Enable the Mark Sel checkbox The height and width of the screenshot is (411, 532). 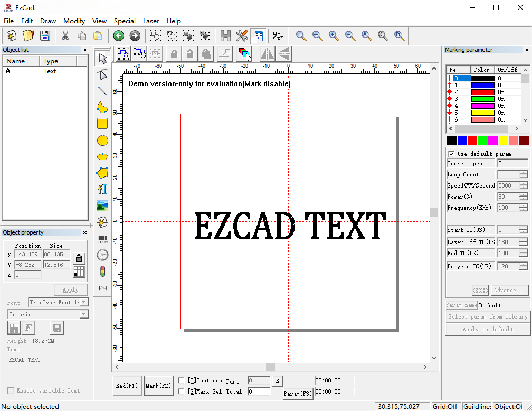pyautogui.click(x=181, y=391)
